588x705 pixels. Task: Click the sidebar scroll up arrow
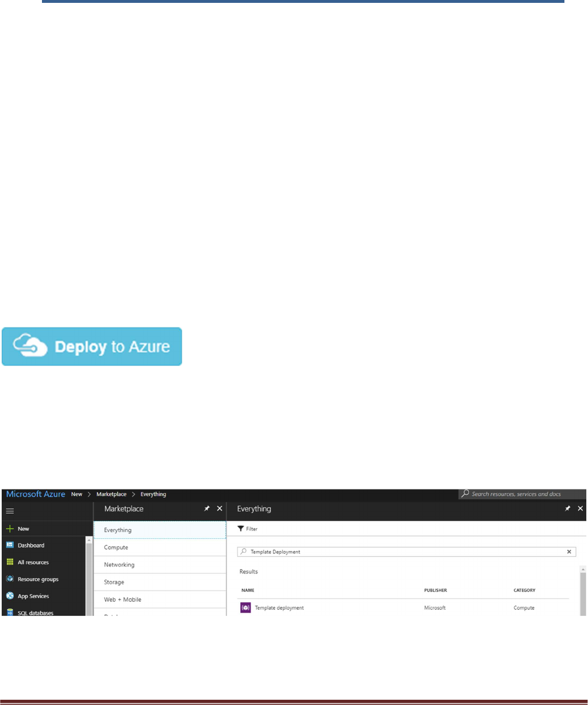89,541
